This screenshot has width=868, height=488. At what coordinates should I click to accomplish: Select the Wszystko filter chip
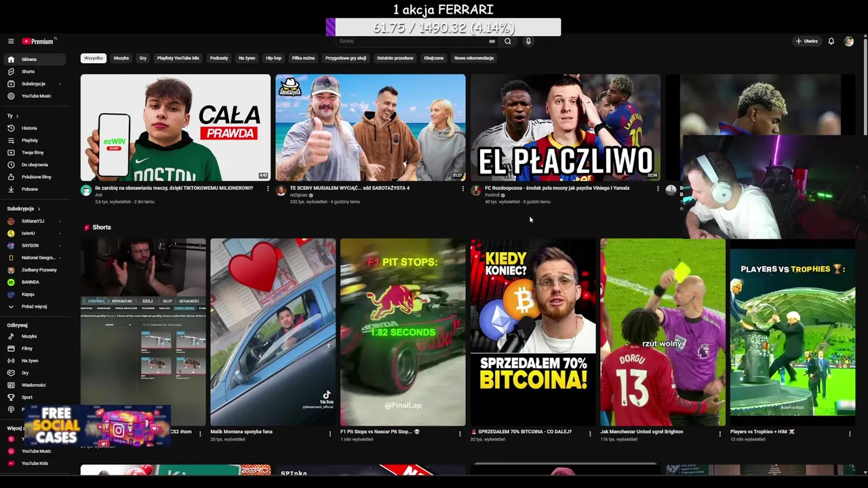94,58
